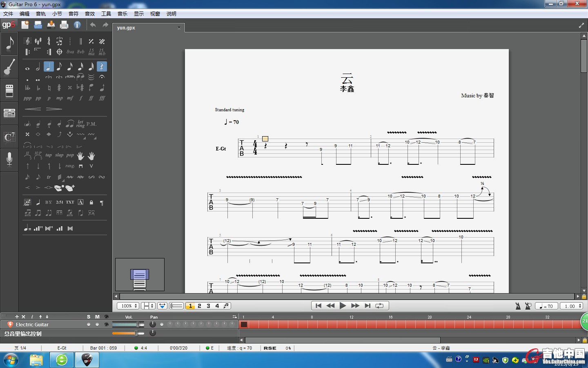Select the whole note duration
Image resolution: width=588 pixels, height=368 pixels.
[x=27, y=67]
